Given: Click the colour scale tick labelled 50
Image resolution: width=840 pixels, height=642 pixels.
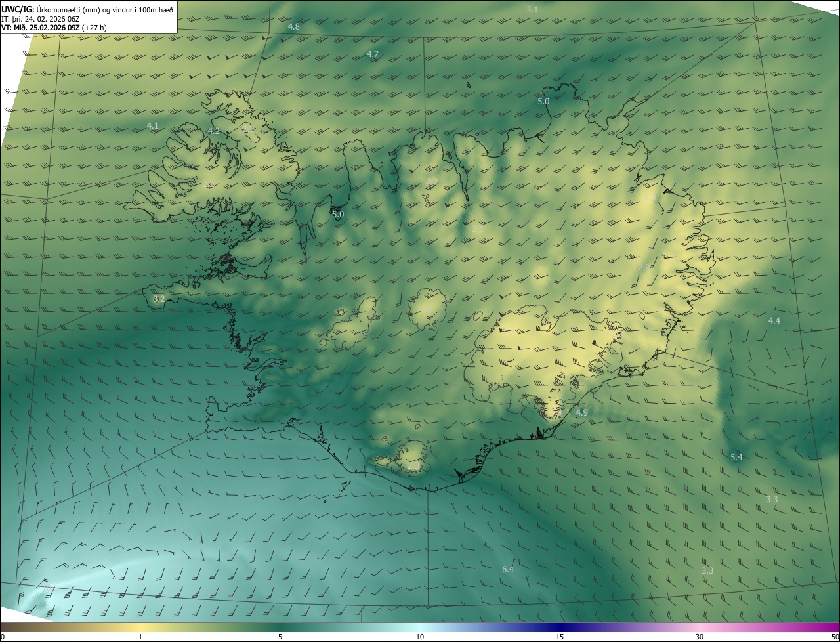Looking at the screenshot, I should pyautogui.click(x=835, y=637).
